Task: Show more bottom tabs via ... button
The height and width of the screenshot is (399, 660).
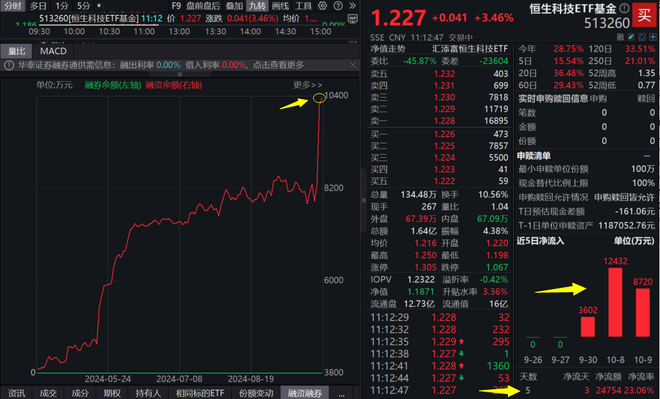Action: pyautogui.click(x=341, y=394)
